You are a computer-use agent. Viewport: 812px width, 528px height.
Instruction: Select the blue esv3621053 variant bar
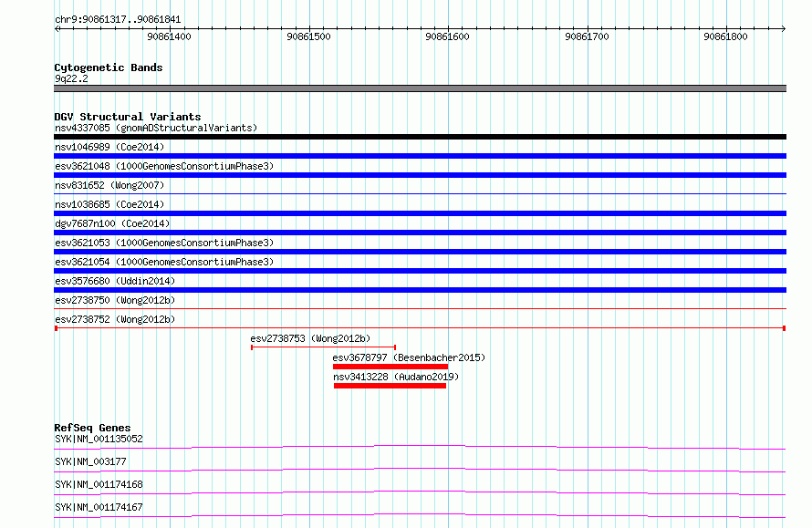point(420,252)
